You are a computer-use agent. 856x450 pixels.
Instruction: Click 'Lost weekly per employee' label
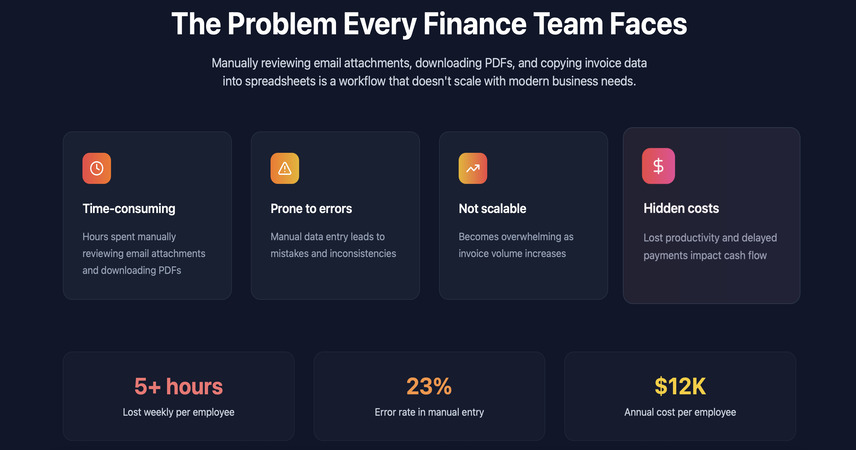click(179, 412)
